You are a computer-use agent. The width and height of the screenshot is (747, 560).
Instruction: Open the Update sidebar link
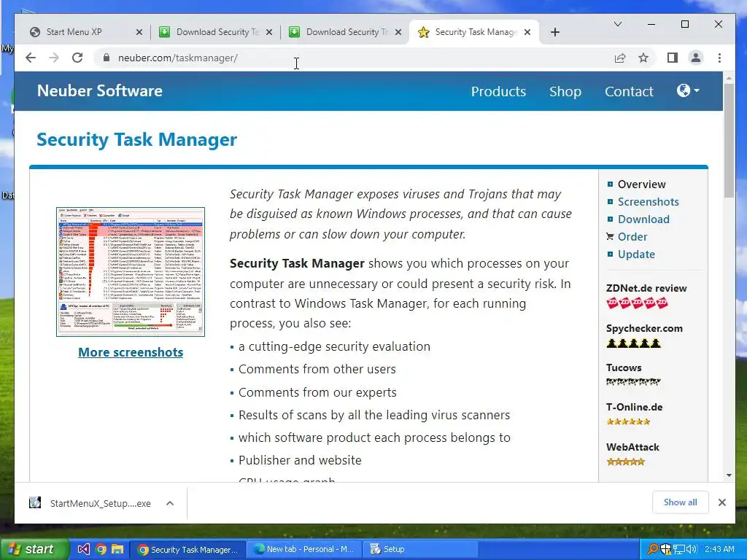(636, 254)
